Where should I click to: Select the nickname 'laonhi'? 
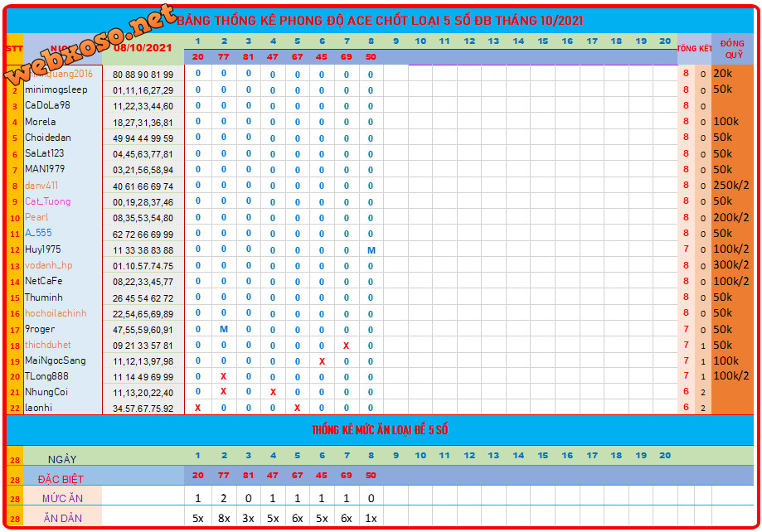point(38,408)
